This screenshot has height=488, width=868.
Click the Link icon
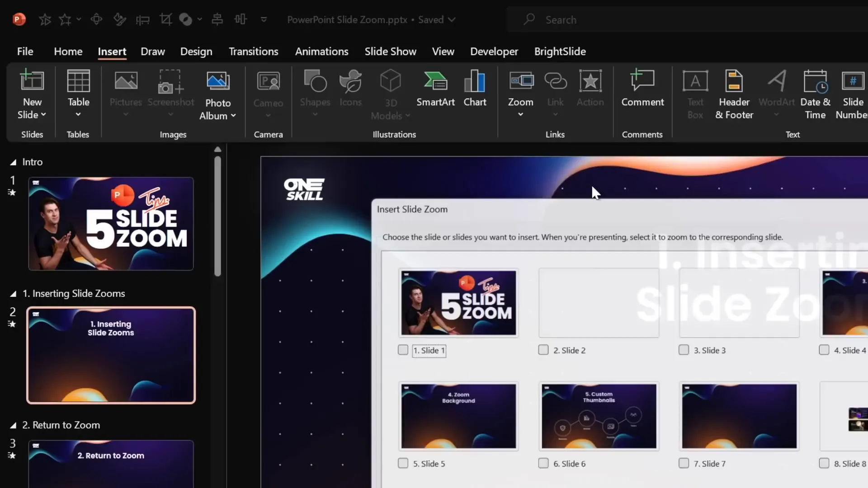click(556, 81)
